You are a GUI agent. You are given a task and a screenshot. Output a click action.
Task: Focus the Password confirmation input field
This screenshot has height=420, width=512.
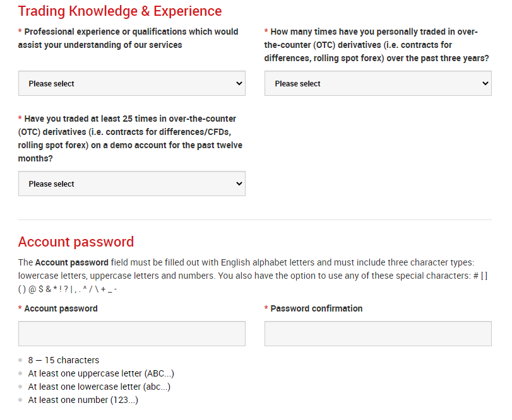pyautogui.click(x=378, y=334)
